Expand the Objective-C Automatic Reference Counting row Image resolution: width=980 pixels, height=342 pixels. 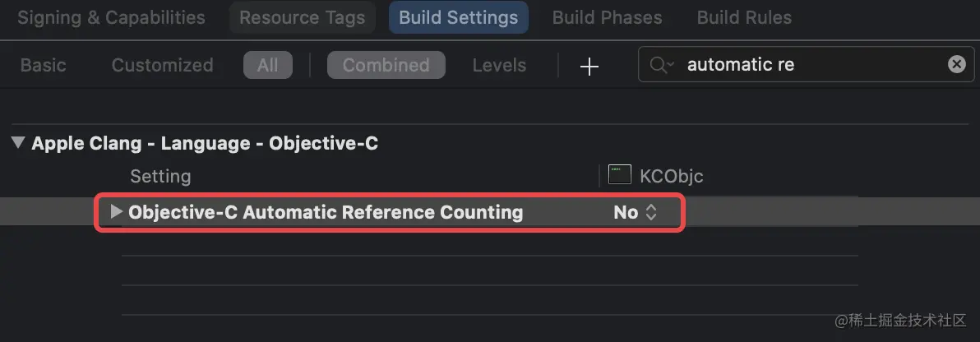[x=116, y=212]
